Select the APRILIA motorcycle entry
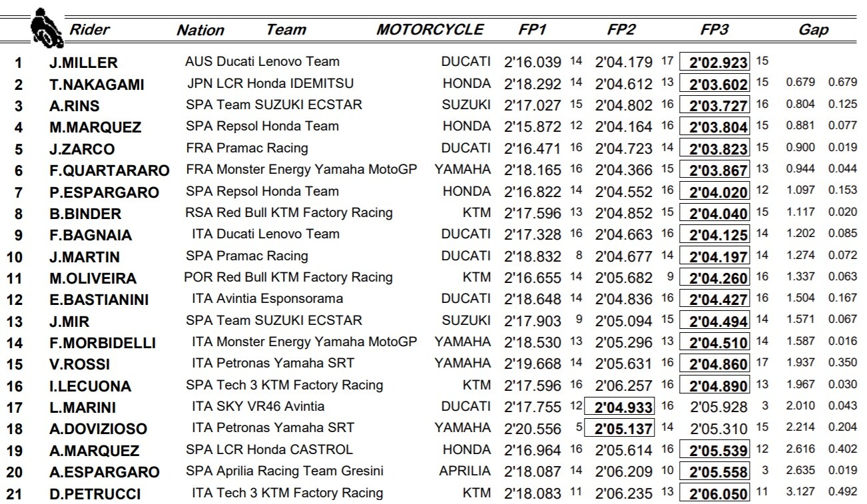This screenshot has width=867, height=504. coord(465,472)
